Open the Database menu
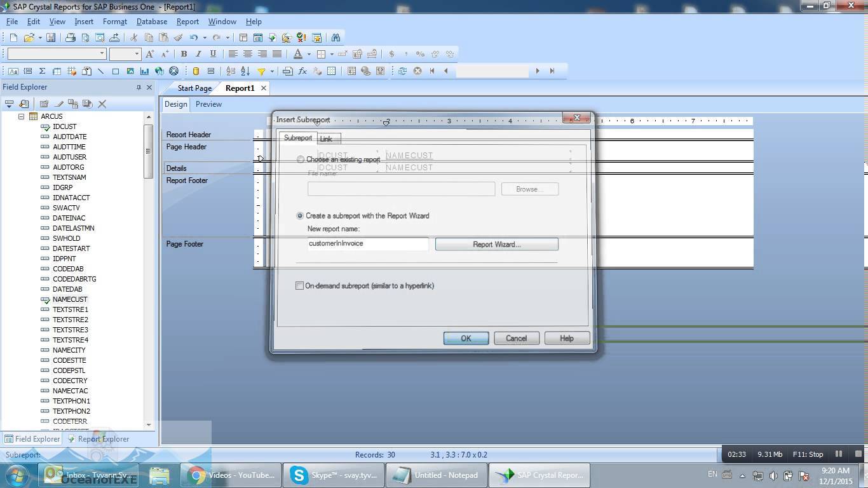Viewport: 868px width, 488px height. (151, 21)
